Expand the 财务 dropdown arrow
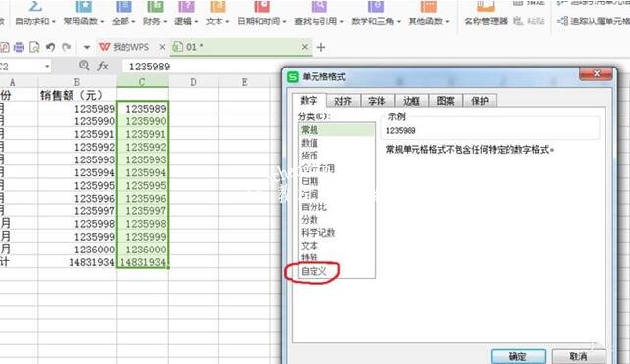The image size is (630, 364). [165, 22]
